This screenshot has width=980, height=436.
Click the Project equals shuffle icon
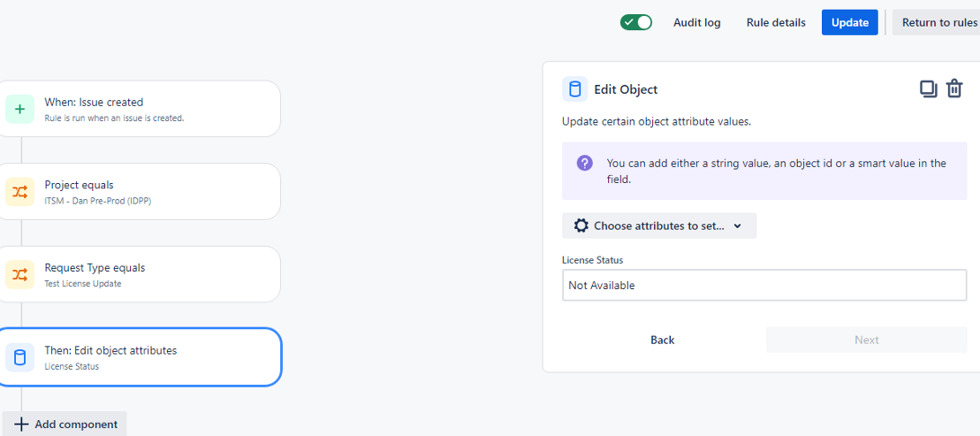[x=20, y=192]
